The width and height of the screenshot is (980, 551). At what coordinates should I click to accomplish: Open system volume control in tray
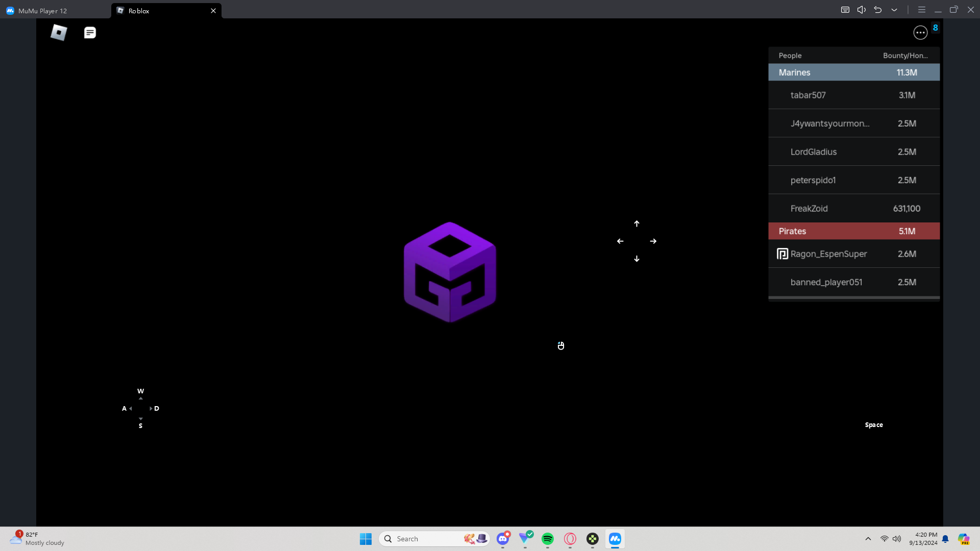(897, 539)
